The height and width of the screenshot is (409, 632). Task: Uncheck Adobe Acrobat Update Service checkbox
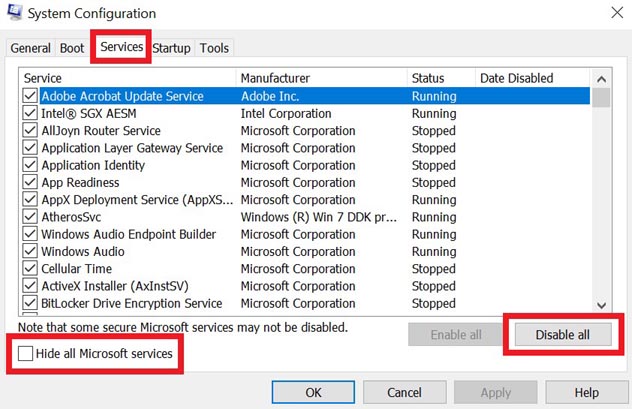pyautogui.click(x=30, y=96)
